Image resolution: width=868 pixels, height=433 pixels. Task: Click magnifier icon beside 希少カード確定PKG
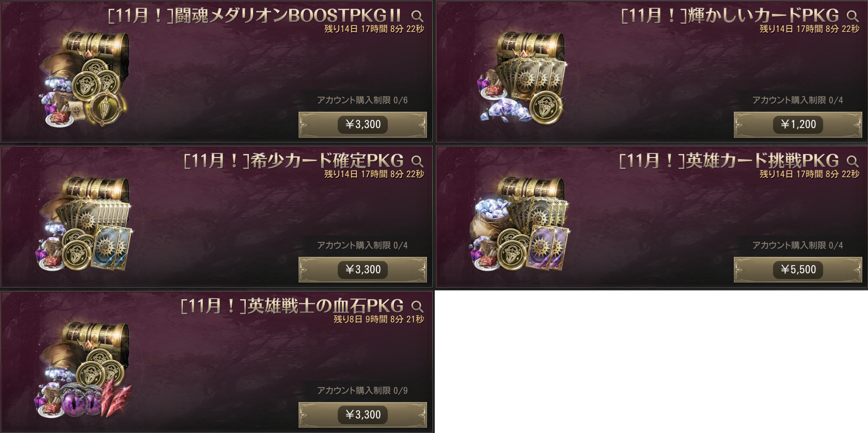coord(417,162)
